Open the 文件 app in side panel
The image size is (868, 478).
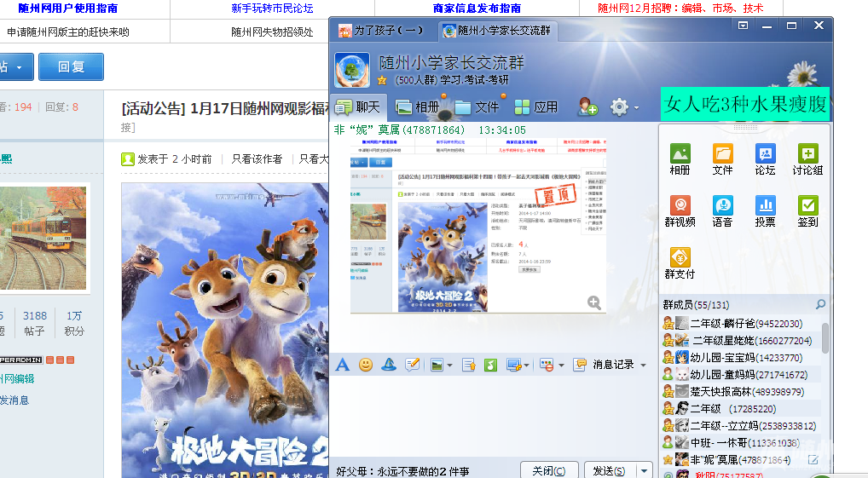click(x=722, y=159)
